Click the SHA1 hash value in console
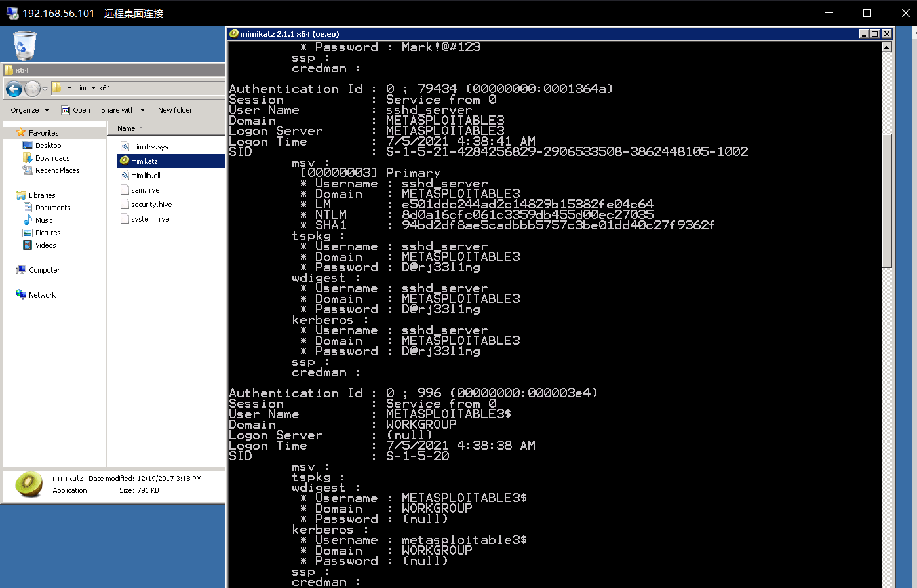 pyautogui.click(x=558, y=225)
